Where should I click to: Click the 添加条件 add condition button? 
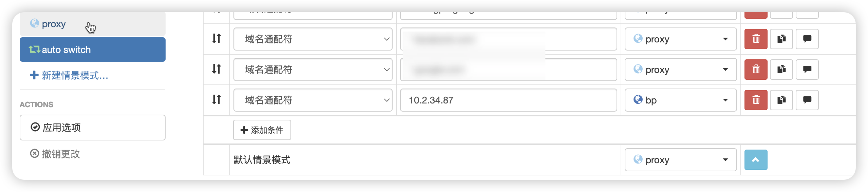(262, 130)
